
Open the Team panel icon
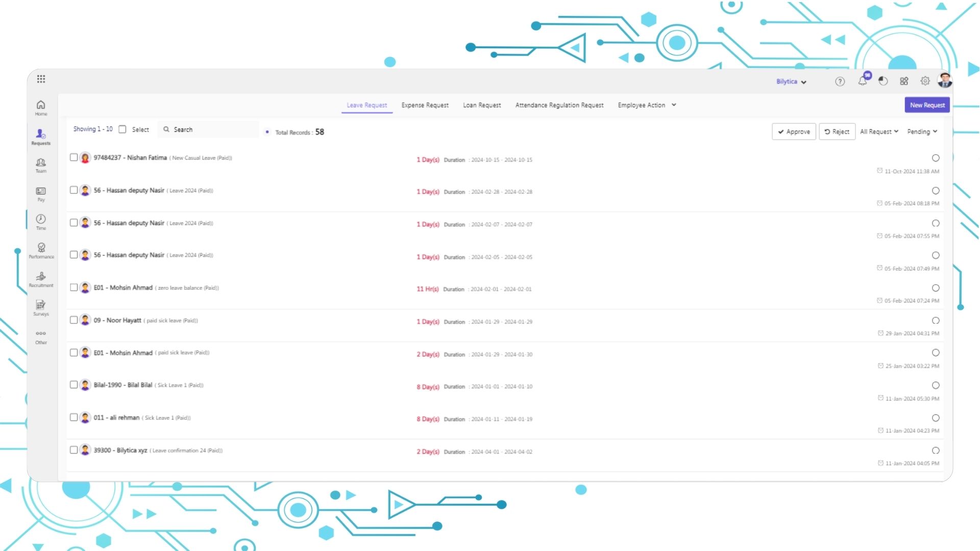point(40,162)
